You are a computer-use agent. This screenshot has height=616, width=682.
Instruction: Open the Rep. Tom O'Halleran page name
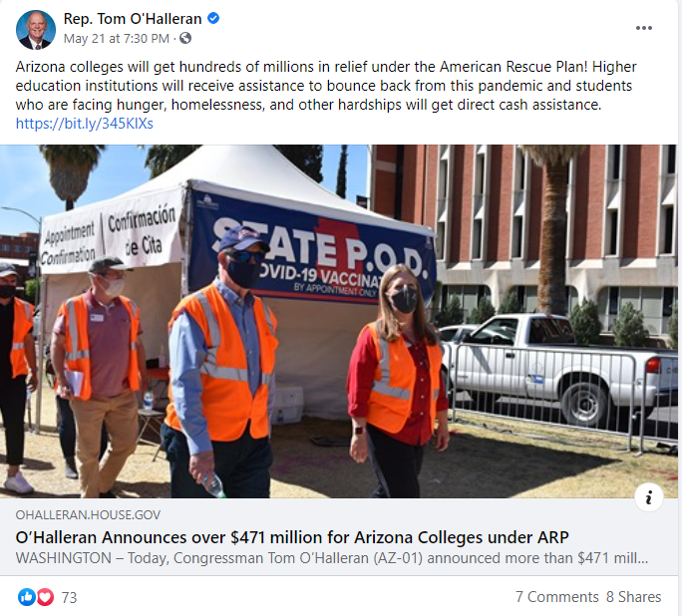pyautogui.click(x=133, y=19)
